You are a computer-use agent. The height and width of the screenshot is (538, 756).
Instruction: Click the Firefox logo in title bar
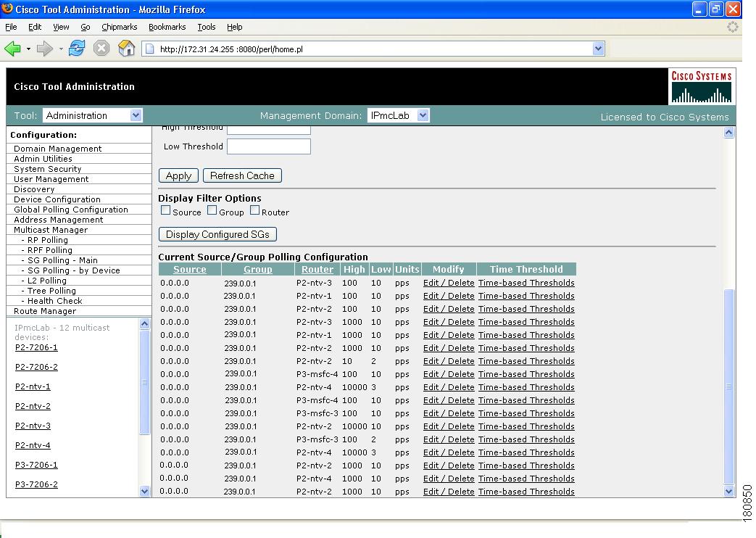[7, 8]
